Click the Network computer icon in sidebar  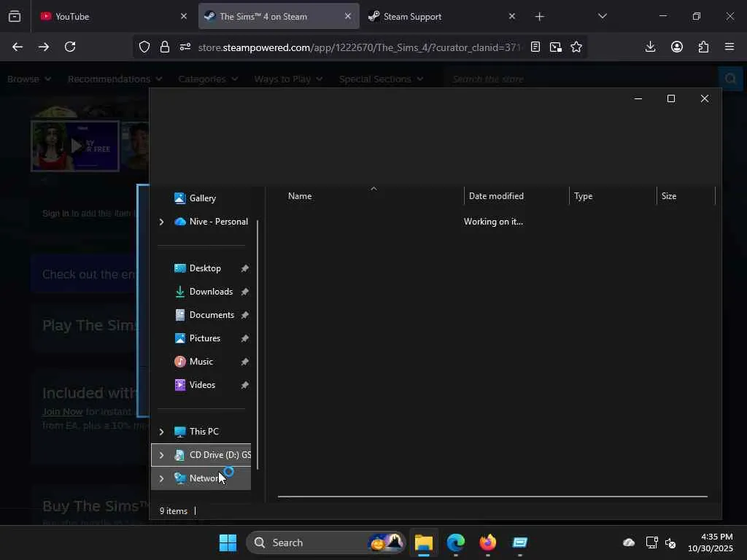click(179, 478)
